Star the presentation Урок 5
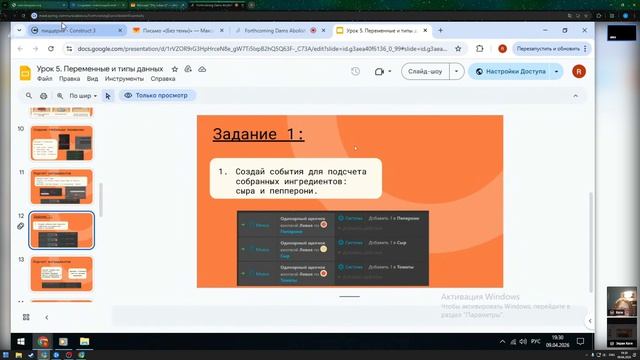Viewport: 640px width, 360px height. click(x=175, y=69)
